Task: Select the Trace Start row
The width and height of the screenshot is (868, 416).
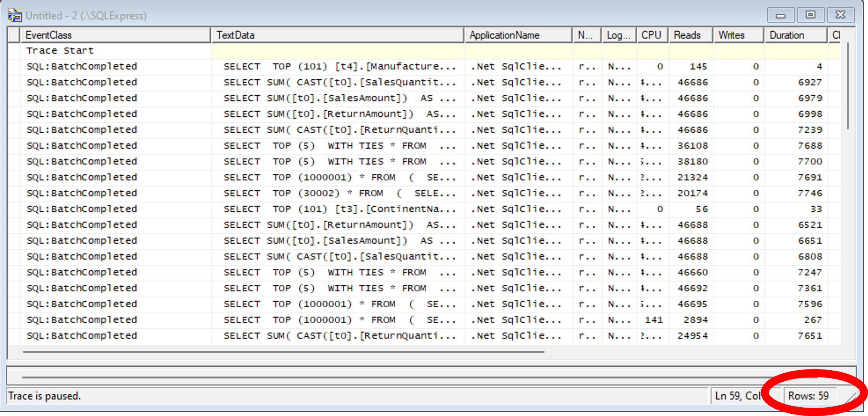Action: click(60, 51)
